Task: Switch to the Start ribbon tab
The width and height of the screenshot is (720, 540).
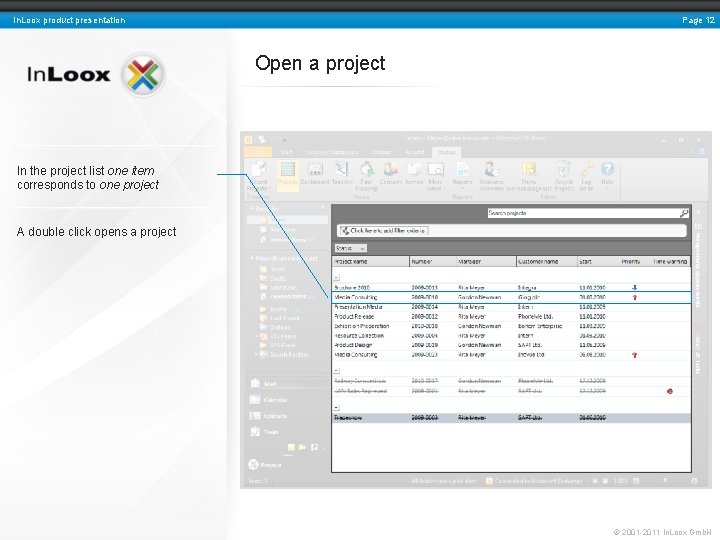Action: (x=287, y=152)
